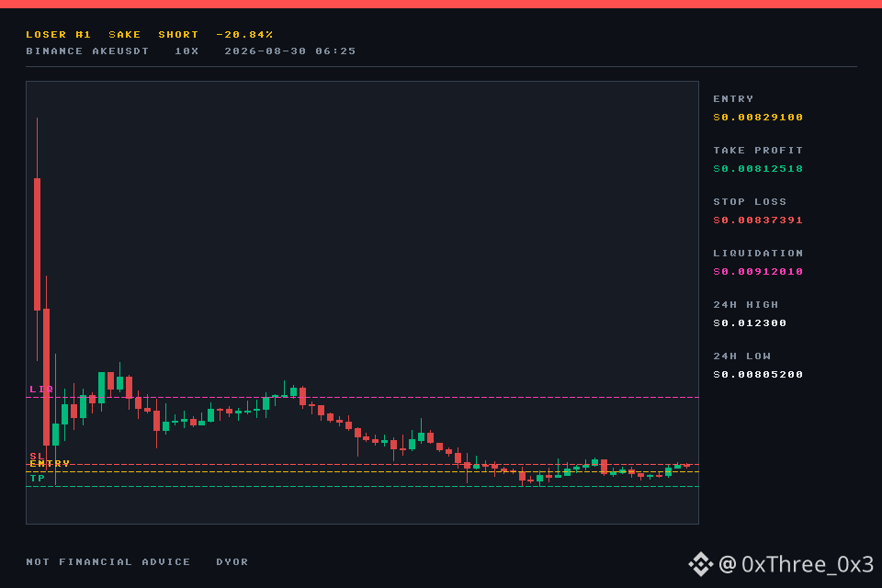Click the pink 'LIQ' chart line label

tap(41, 390)
